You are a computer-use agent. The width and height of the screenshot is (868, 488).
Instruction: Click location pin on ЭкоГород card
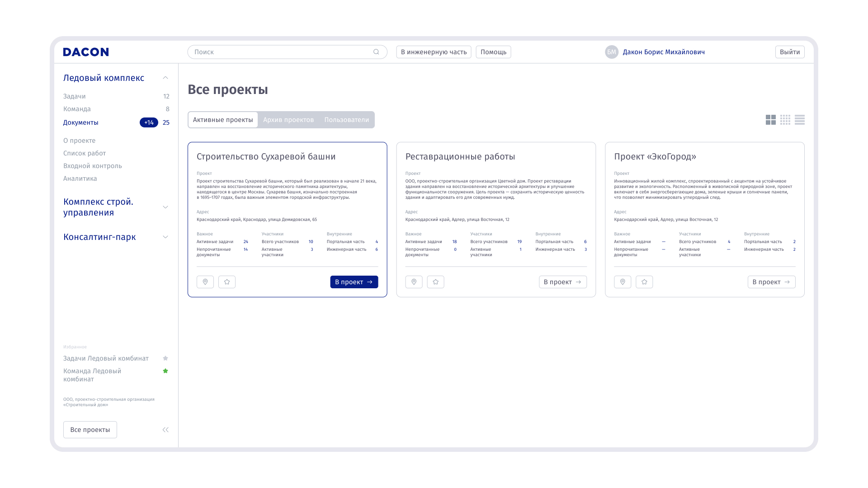pyautogui.click(x=623, y=282)
